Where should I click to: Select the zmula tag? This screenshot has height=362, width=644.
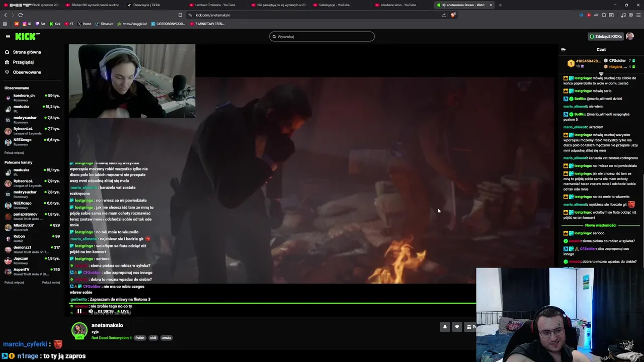[167, 338]
